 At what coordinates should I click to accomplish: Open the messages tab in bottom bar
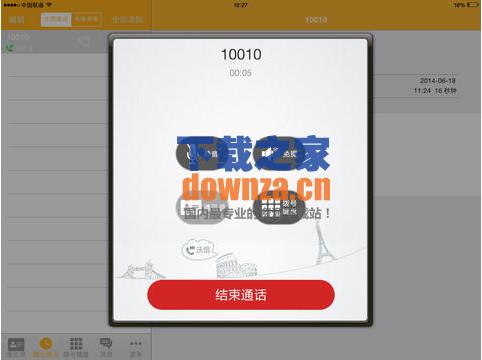point(106,347)
